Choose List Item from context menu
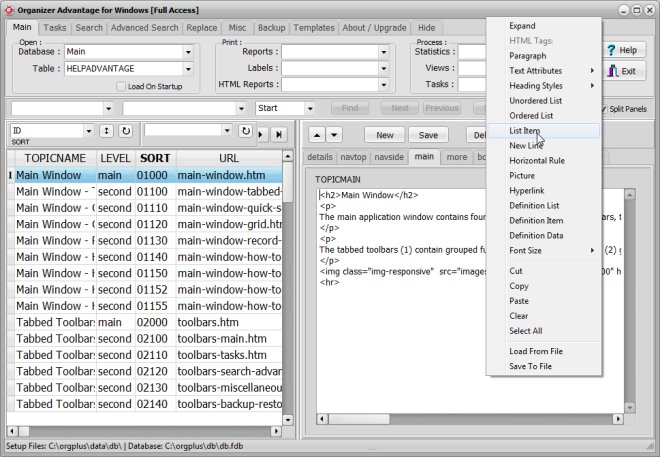The height and width of the screenshot is (457, 660). click(544, 130)
